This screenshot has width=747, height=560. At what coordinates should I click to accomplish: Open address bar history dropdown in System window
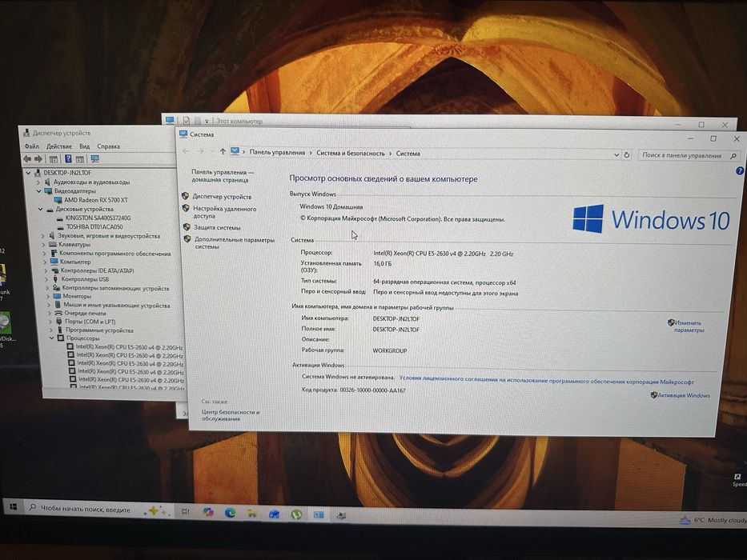616,154
